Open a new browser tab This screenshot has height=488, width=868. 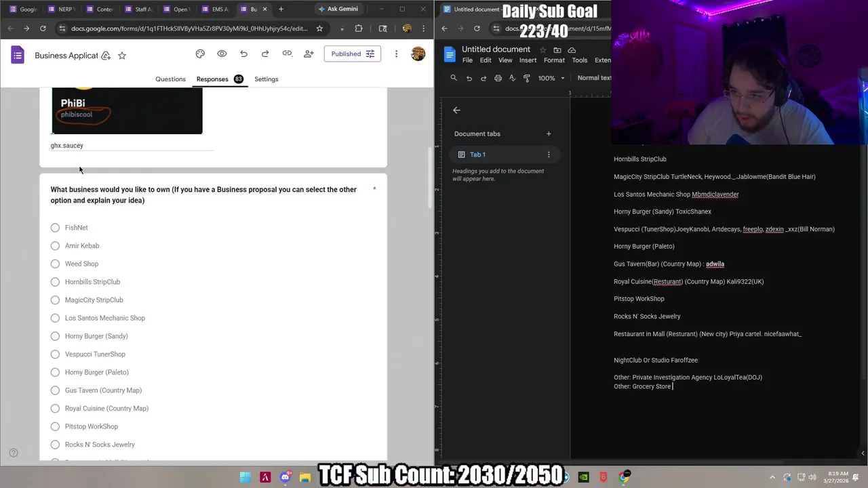[281, 9]
